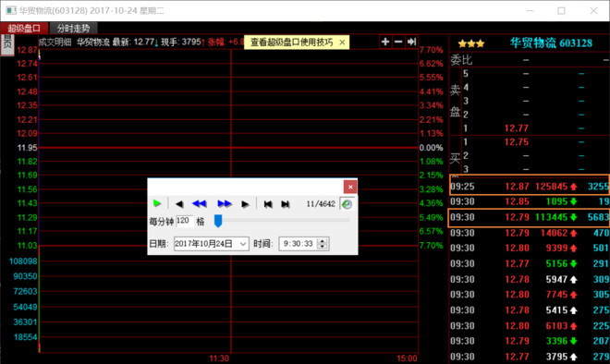Step forward one tick with black right arrow
Viewport: 610px width, 364px height.
tap(245, 204)
